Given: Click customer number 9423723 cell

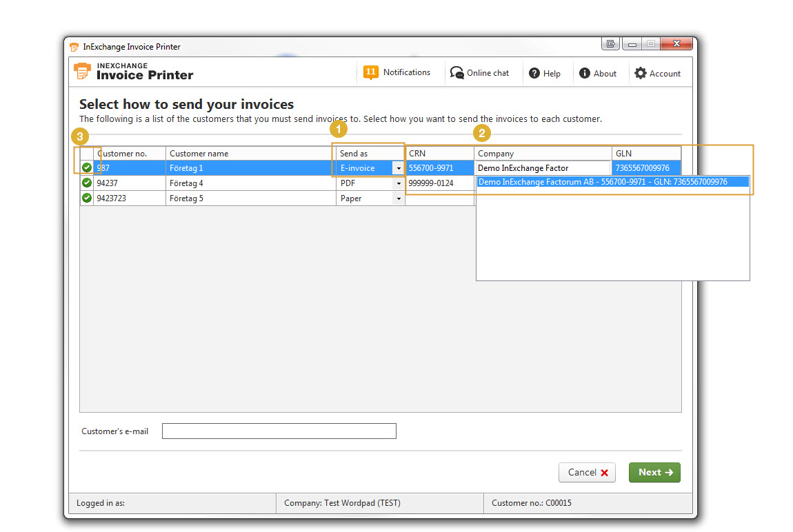Looking at the screenshot, I should (130, 198).
